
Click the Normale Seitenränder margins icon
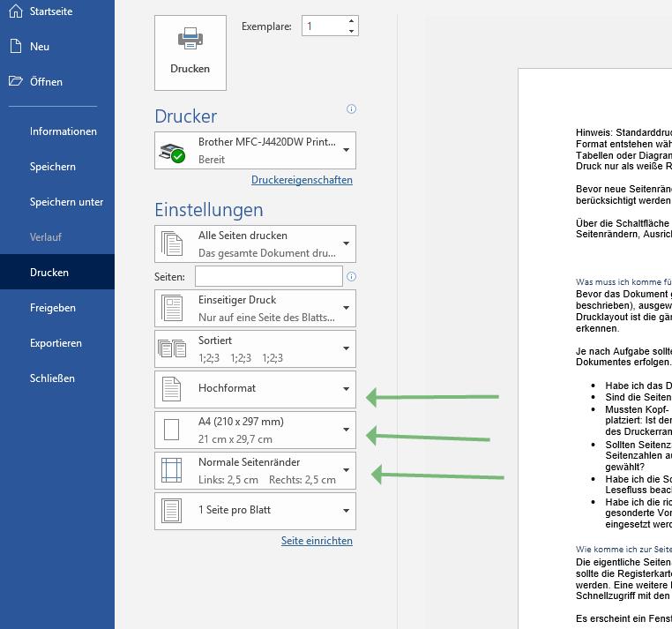click(172, 470)
